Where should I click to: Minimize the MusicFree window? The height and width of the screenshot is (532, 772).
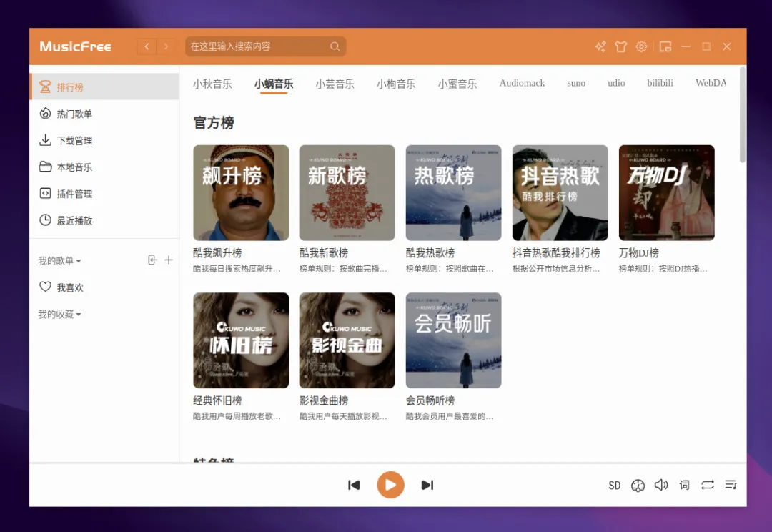point(686,46)
